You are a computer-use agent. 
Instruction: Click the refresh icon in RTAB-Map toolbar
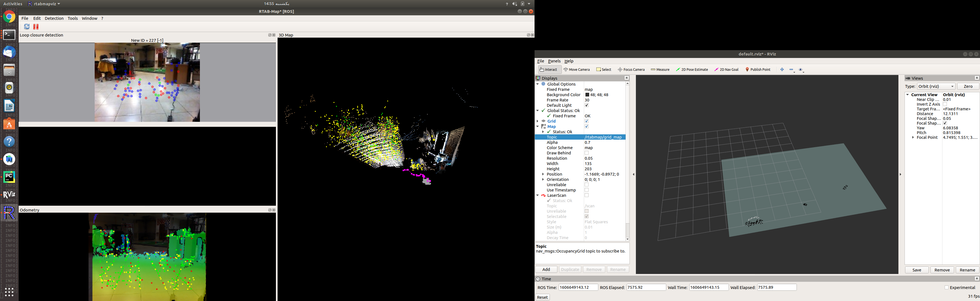(x=27, y=27)
